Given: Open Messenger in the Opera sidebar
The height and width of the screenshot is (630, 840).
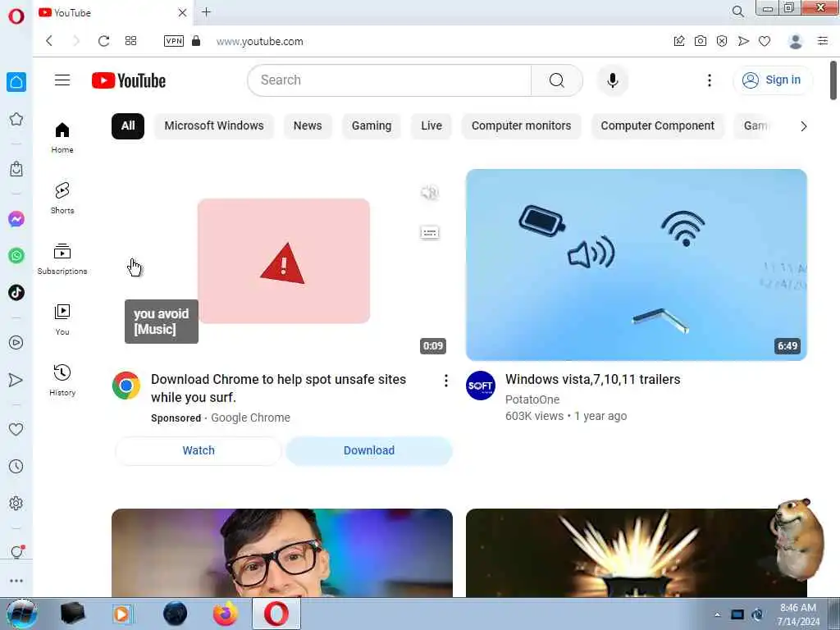Looking at the screenshot, I should 16,219.
